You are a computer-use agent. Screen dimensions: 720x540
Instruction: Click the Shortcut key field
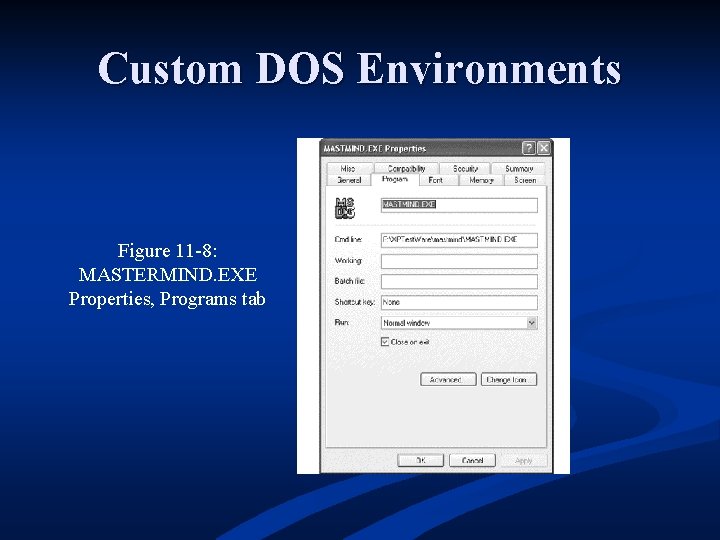click(x=459, y=303)
